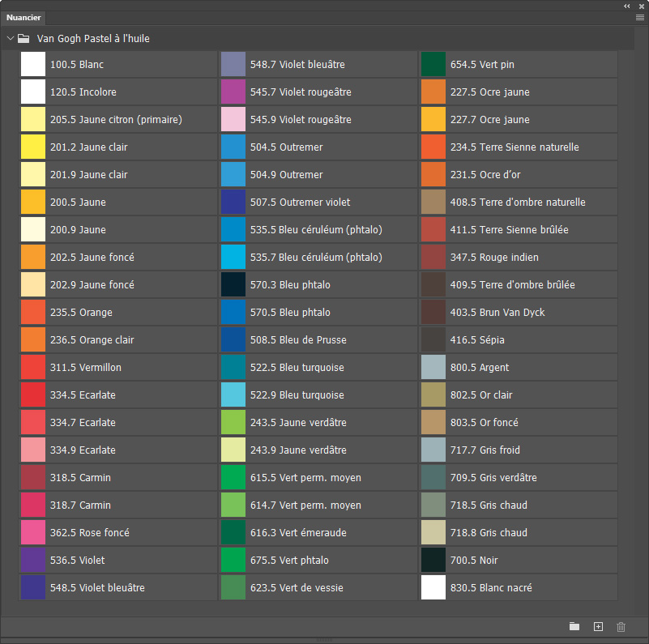Collapse the Van Gogh Pastel à l'huile group

[x=11, y=38]
